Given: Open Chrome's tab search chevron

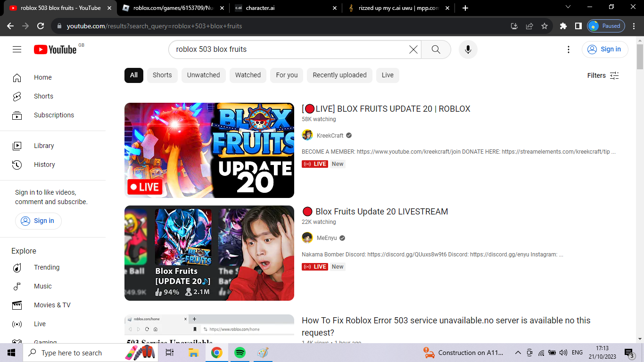Looking at the screenshot, I should (568, 7).
